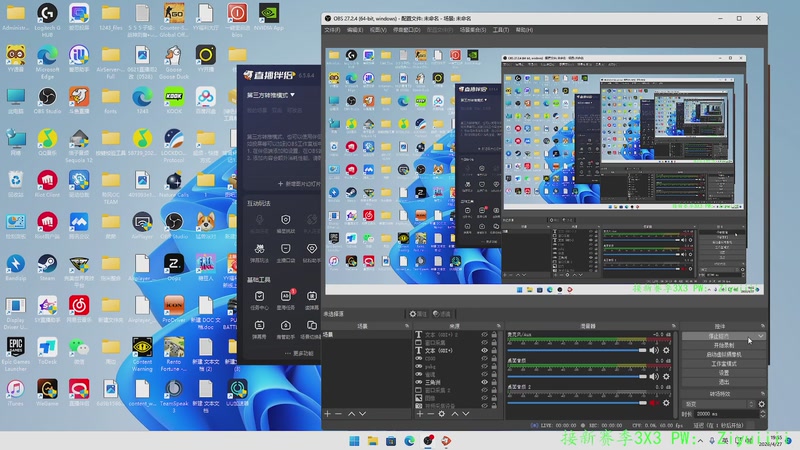
Task: Click the 启动虚拟摄像机 button
Action: coord(723,355)
